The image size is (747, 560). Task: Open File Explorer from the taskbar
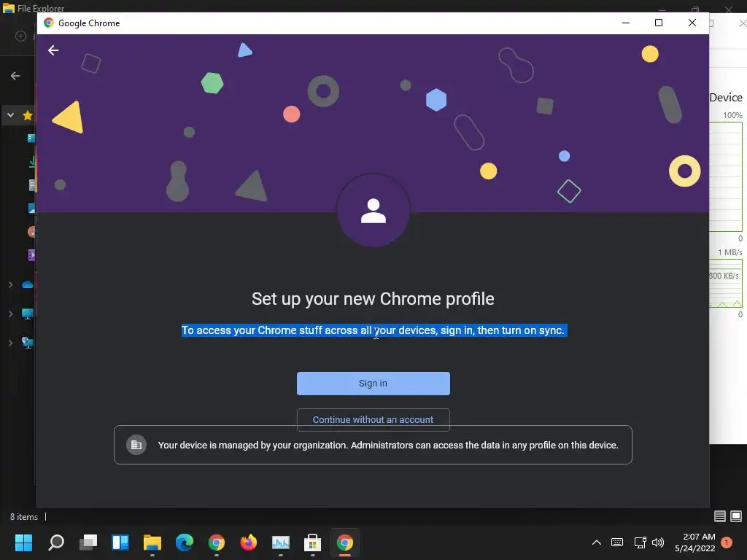coord(152,542)
